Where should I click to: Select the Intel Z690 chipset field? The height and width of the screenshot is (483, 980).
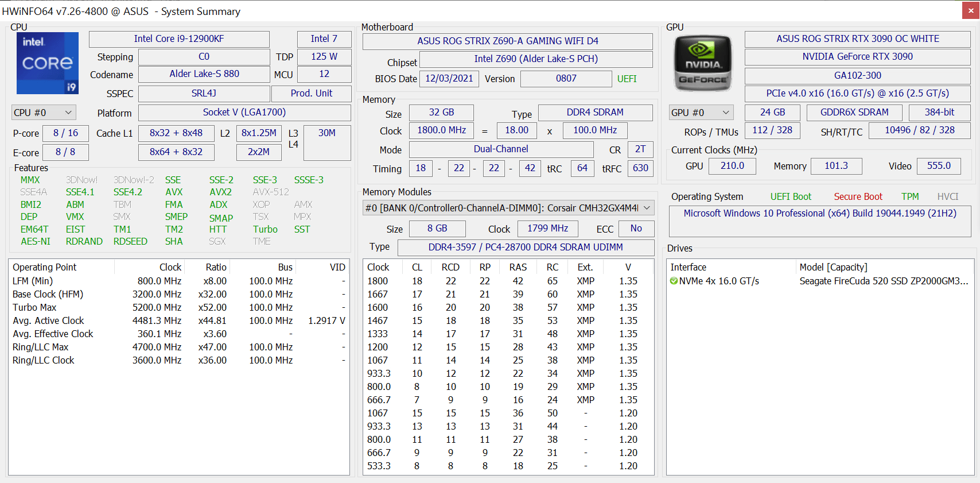click(x=536, y=59)
